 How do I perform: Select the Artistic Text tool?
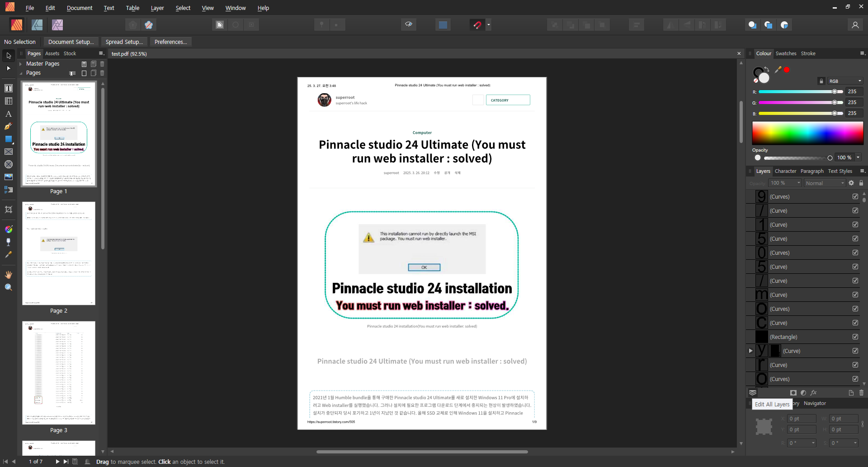(9, 114)
